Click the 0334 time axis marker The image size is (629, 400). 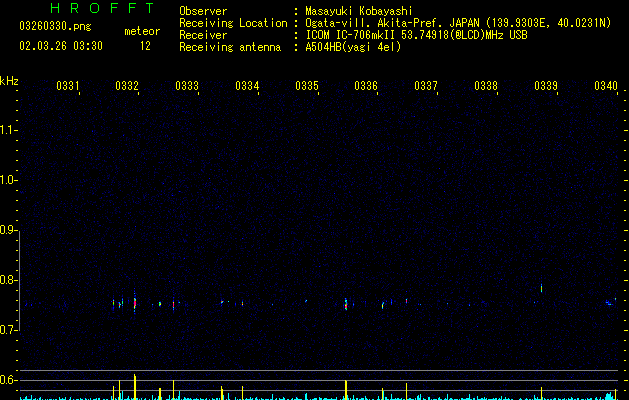click(247, 86)
